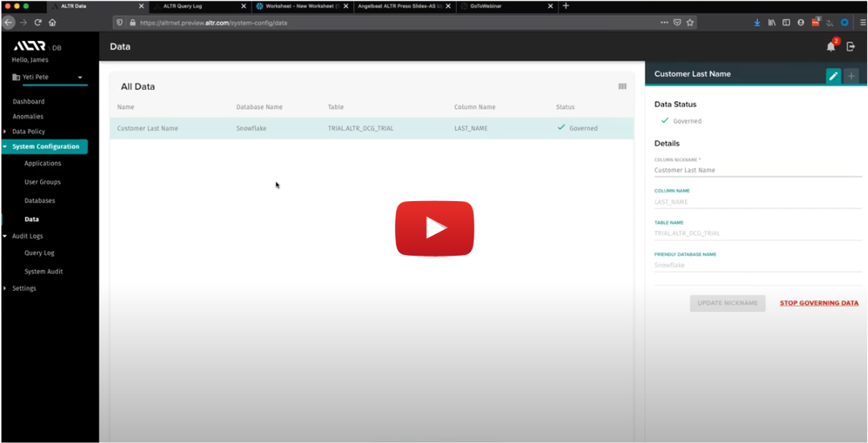Click browser forward arrow
Screen dimensions: 868x443
pos(23,23)
